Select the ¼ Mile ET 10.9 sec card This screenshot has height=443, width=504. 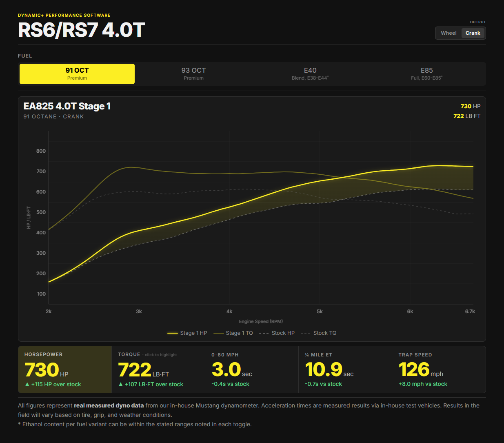(x=345, y=370)
